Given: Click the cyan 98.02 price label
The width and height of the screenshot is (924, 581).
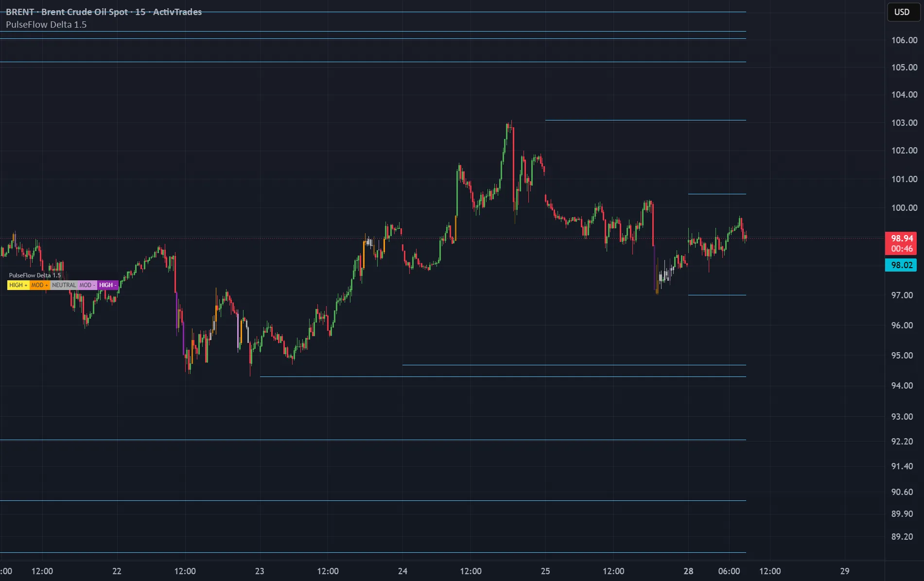Looking at the screenshot, I should coord(901,265).
